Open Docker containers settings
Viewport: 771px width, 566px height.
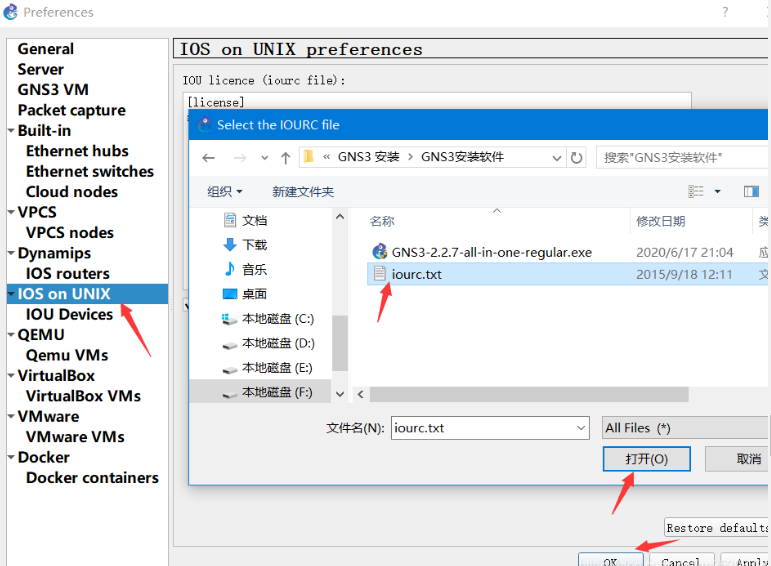(x=92, y=478)
